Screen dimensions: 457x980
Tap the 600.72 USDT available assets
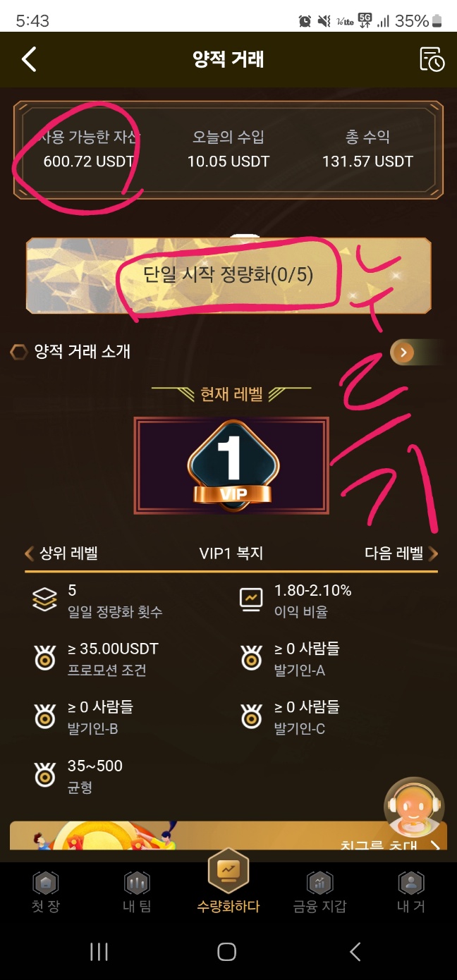coord(89,161)
